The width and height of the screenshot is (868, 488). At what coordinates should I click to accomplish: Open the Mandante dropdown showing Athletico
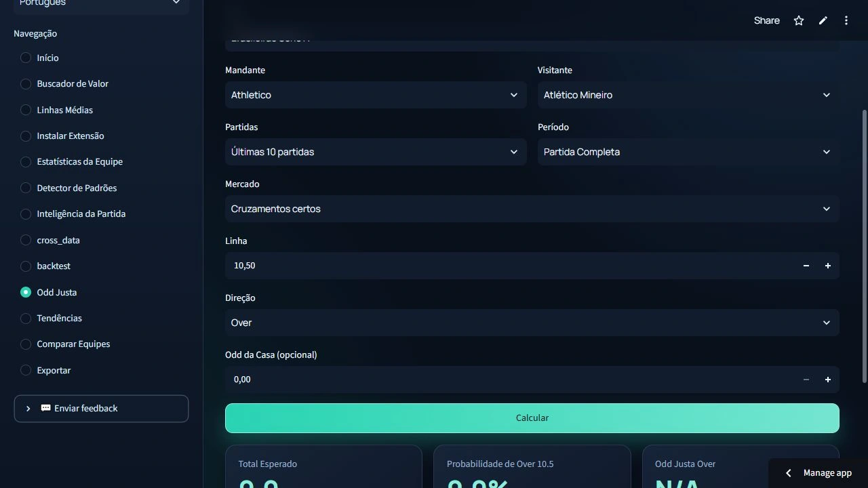376,95
